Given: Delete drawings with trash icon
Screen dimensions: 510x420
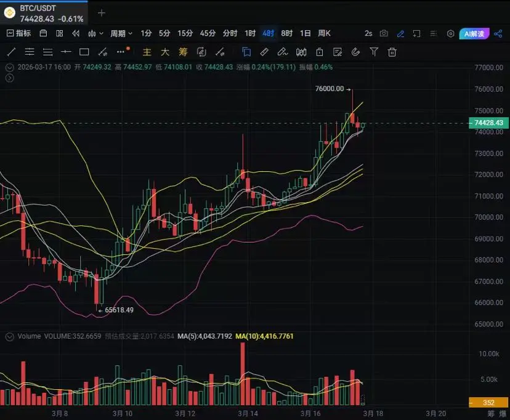Looking at the screenshot, I should pos(392,52).
